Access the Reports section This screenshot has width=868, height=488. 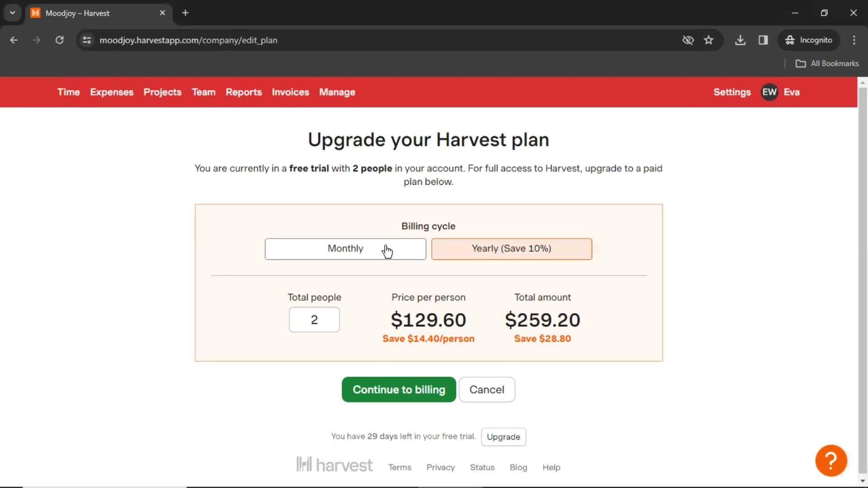point(244,92)
